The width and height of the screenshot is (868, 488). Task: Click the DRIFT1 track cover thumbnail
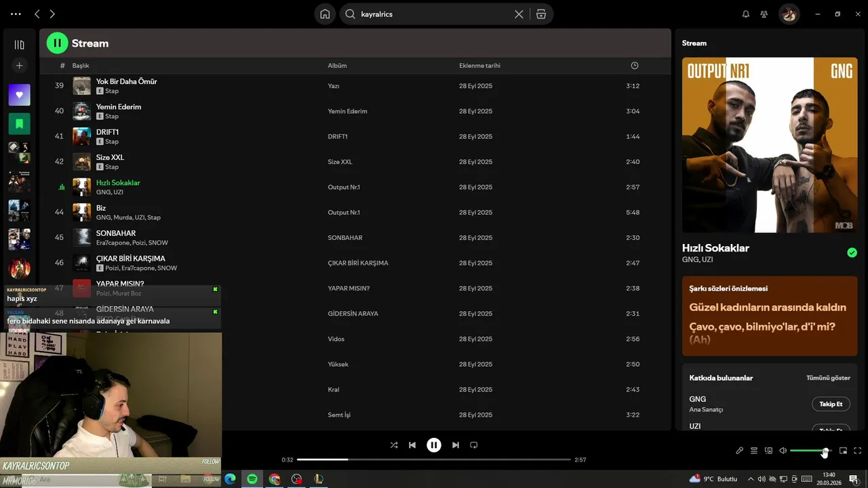coord(81,136)
